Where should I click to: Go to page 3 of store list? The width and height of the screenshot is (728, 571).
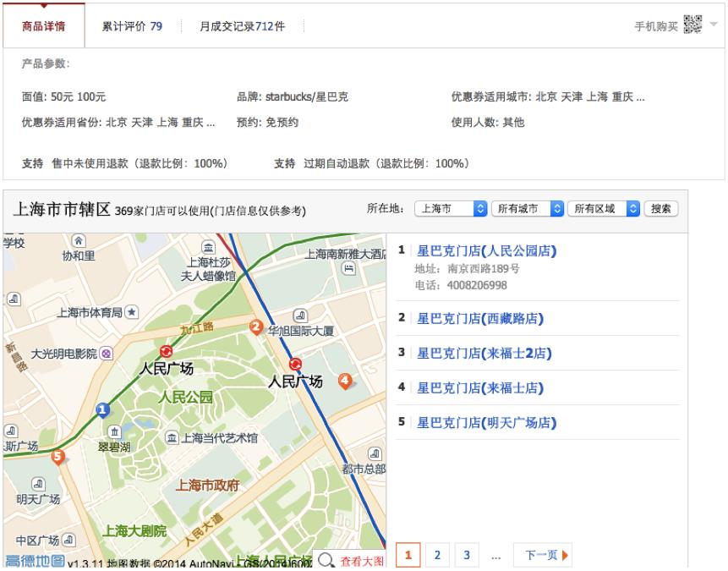[x=467, y=555]
